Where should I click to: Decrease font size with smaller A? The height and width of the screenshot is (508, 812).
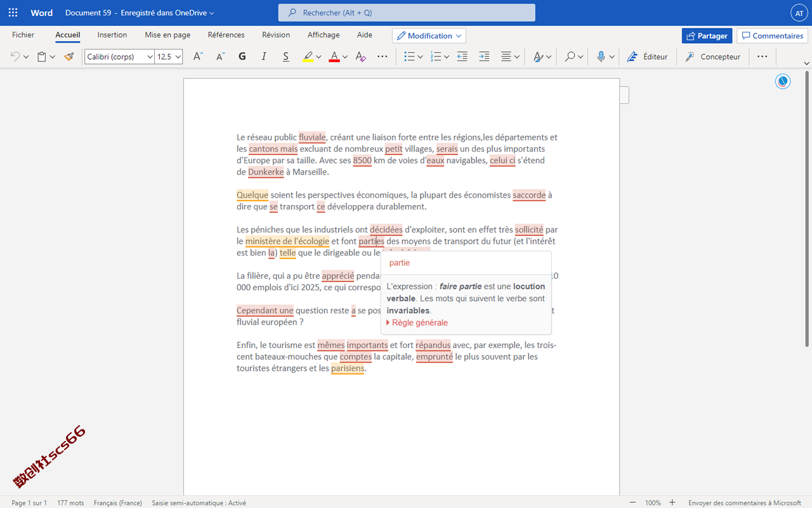[x=220, y=57]
